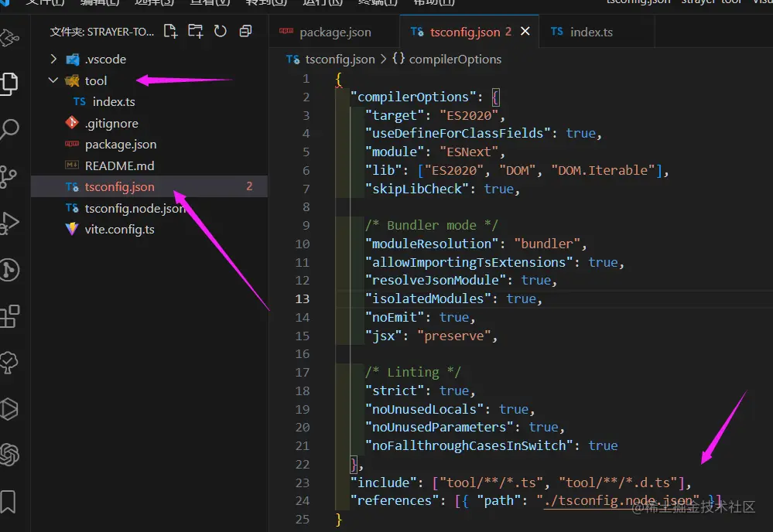Open the Extensions view in activity bar
The height and width of the screenshot is (532, 773).
(10, 316)
